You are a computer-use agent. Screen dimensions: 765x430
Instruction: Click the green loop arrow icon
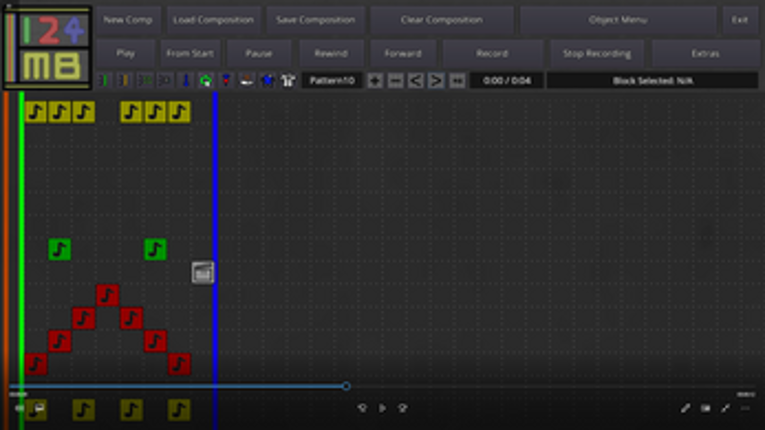click(x=206, y=81)
